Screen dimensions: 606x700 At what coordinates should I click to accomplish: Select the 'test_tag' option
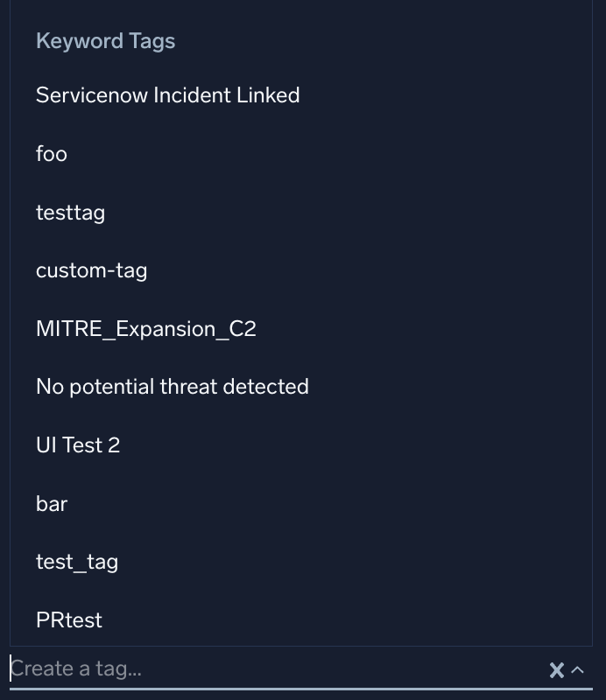(x=76, y=562)
